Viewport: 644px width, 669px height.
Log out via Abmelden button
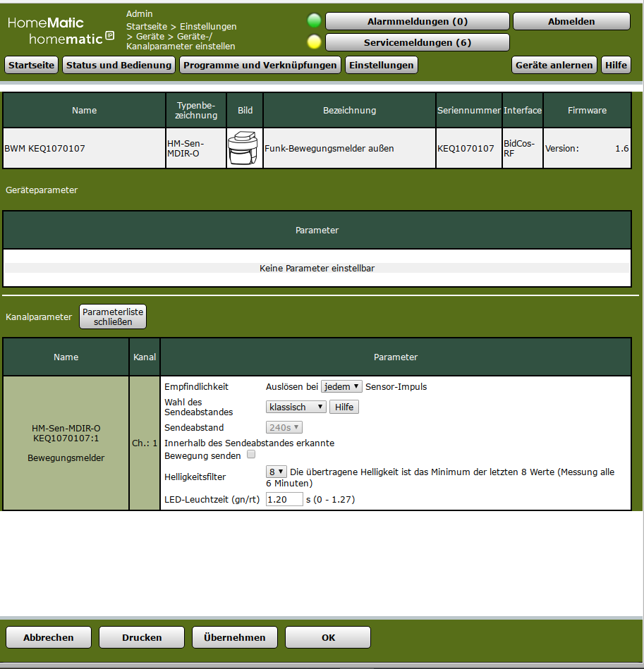(571, 21)
